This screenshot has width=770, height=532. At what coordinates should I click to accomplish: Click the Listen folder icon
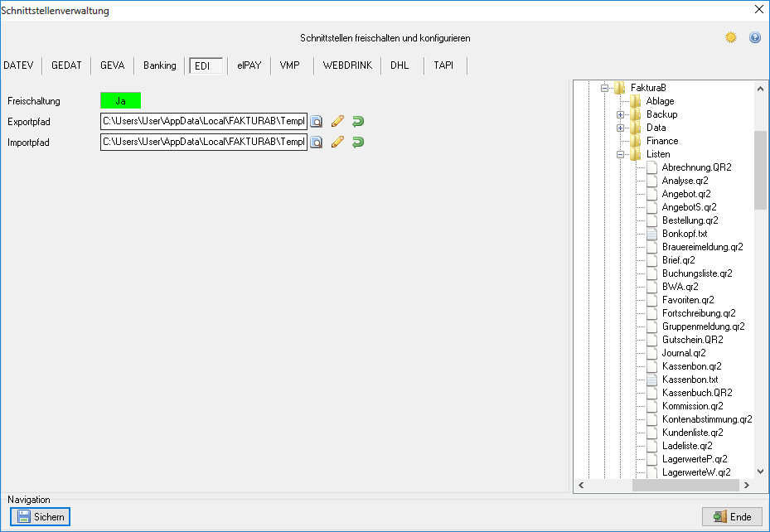636,154
